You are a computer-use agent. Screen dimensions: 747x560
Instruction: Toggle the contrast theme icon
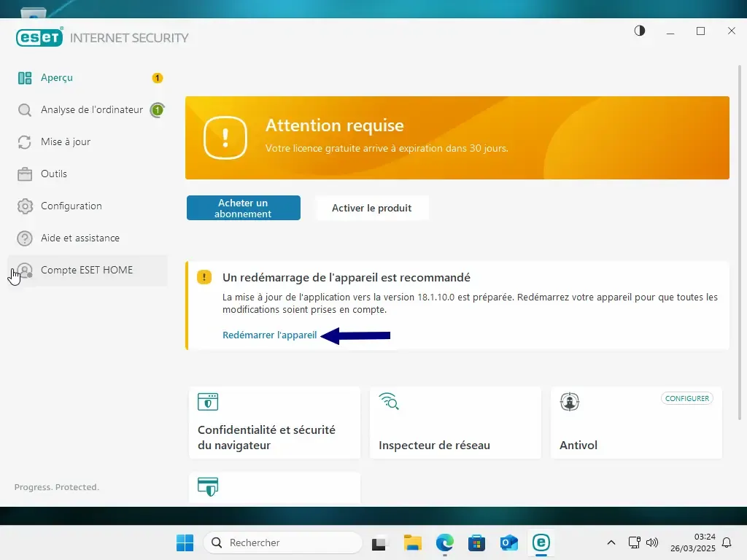(x=639, y=31)
